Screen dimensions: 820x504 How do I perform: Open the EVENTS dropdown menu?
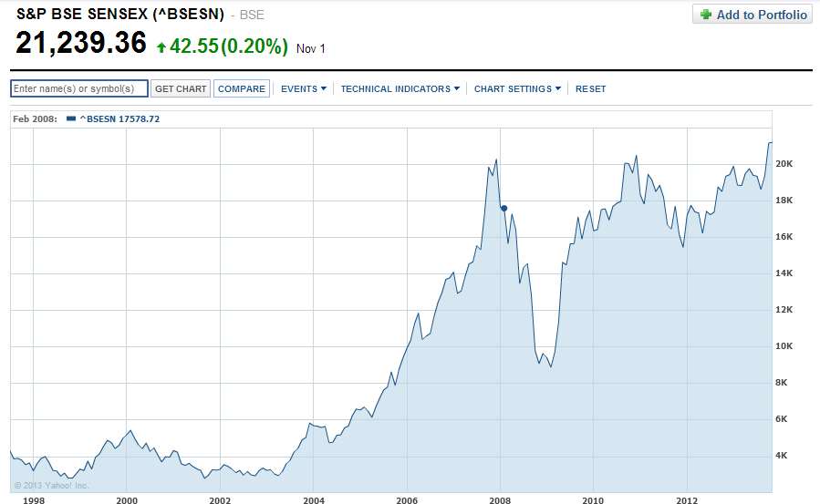pyautogui.click(x=304, y=88)
